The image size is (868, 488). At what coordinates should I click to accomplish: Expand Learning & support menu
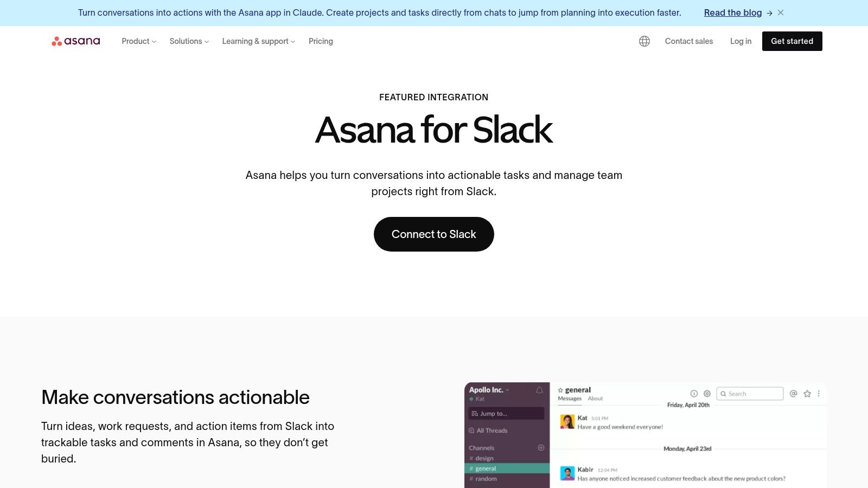pyautogui.click(x=259, y=41)
